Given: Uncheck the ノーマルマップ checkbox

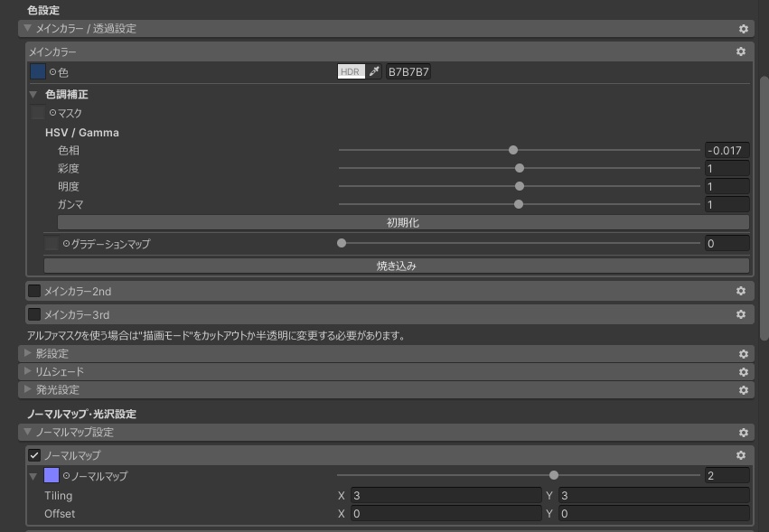Looking at the screenshot, I should coord(36,453).
